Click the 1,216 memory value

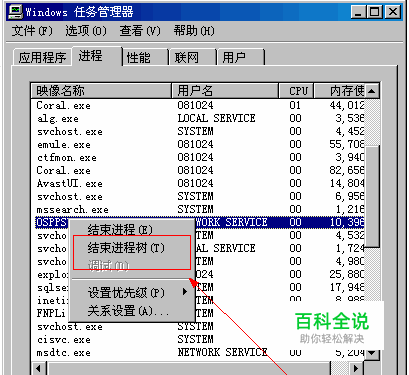[350, 209]
